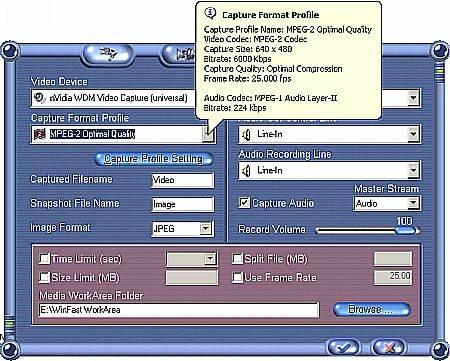
Task: Select nVidia WDM Video Capture device field
Action: 113,98
